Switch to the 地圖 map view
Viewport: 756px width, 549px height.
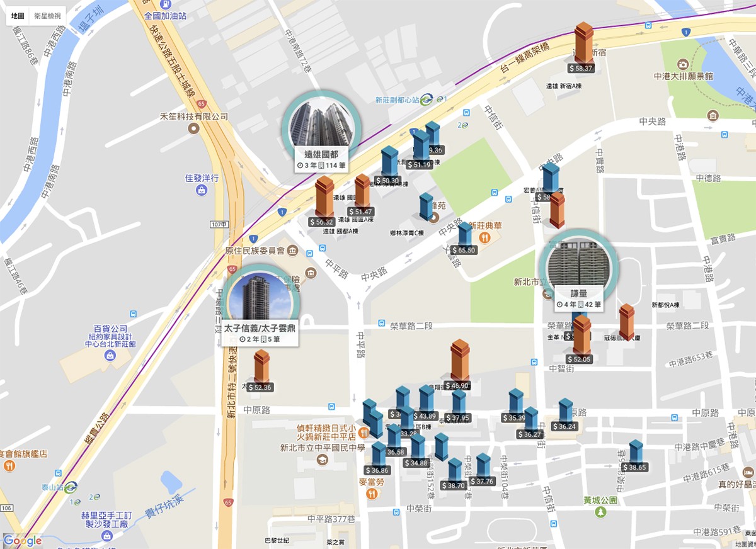click(18, 16)
